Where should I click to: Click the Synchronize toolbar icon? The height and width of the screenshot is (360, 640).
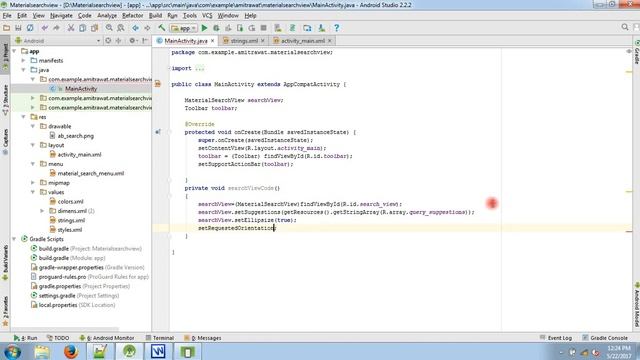coord(30,28)
